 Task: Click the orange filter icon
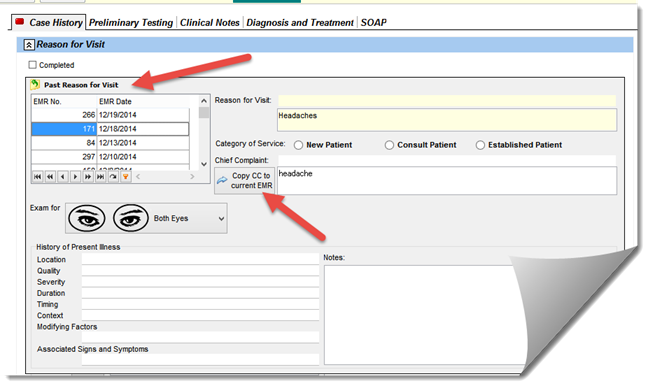pyautogui.click(x=126, y=177)
